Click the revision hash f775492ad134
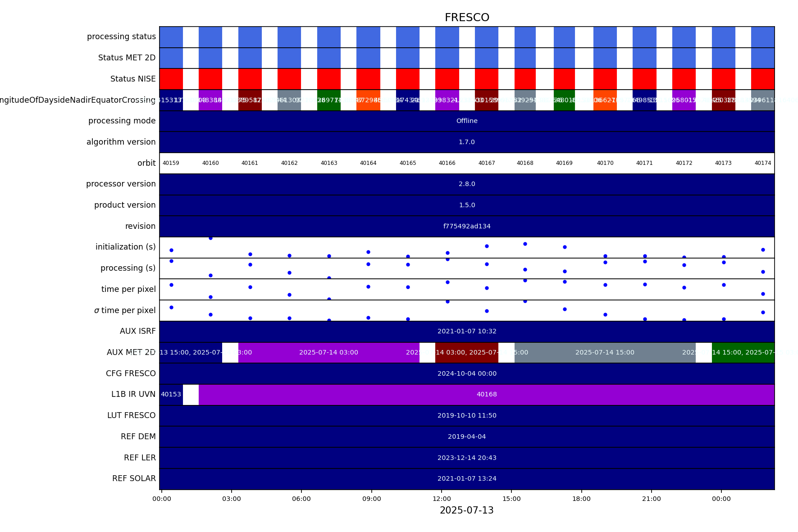798x532 pixels. [x=467, y=227]
